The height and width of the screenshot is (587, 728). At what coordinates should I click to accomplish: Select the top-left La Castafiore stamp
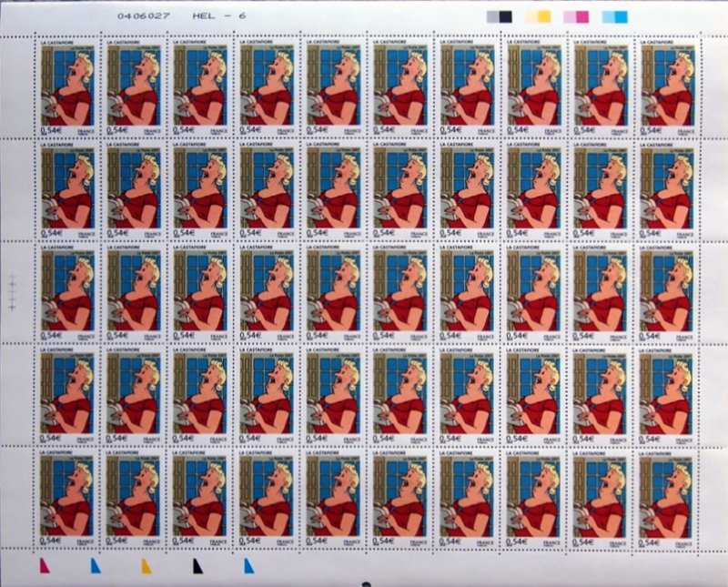point(66,86)
